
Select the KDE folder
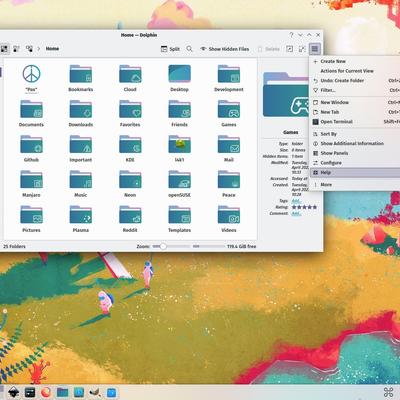130,148
